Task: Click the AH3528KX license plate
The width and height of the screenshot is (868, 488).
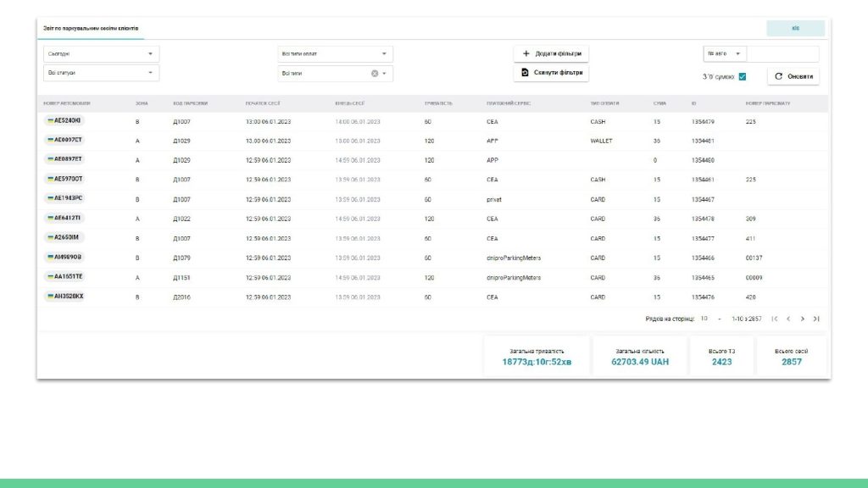Action: pyautogui.click(x=64, y=297)
